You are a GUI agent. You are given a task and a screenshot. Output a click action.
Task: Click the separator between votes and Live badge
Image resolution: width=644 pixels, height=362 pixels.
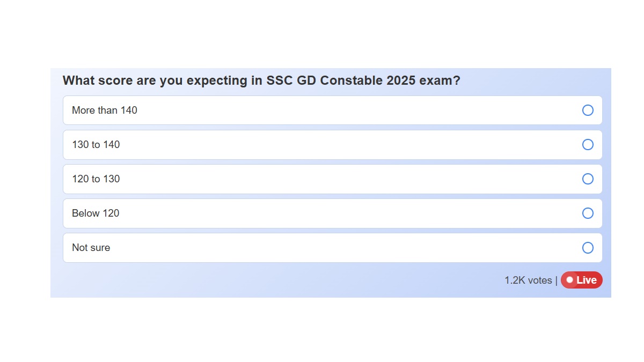pyautogui.click(x=556, y=280)
